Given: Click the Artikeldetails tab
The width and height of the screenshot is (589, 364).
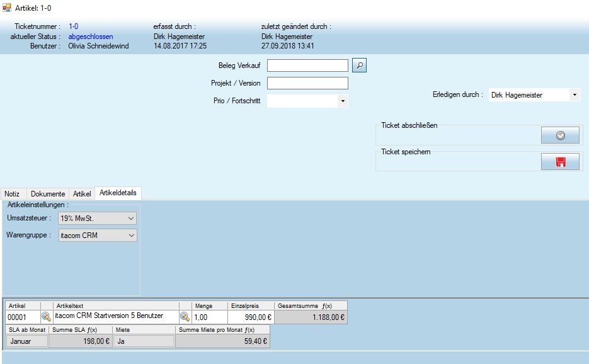Looking at the screenshot, I should tap(118, 193).
